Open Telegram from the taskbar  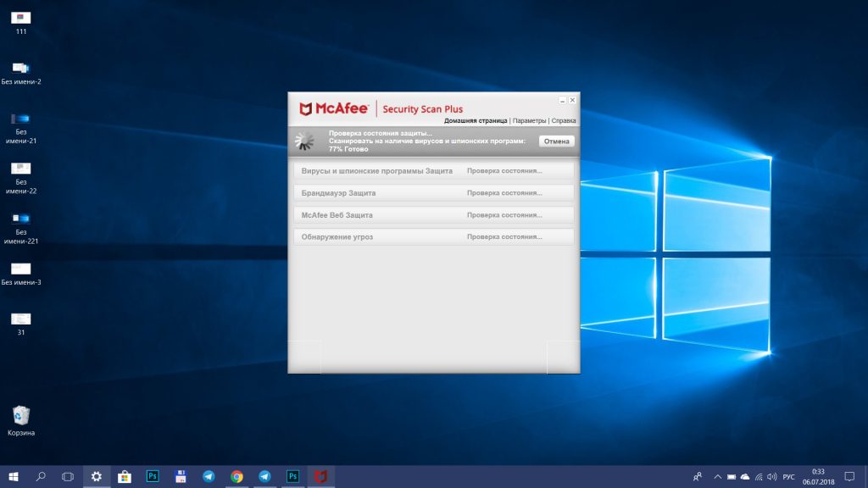pyautogui.click(x=207, y=476)
